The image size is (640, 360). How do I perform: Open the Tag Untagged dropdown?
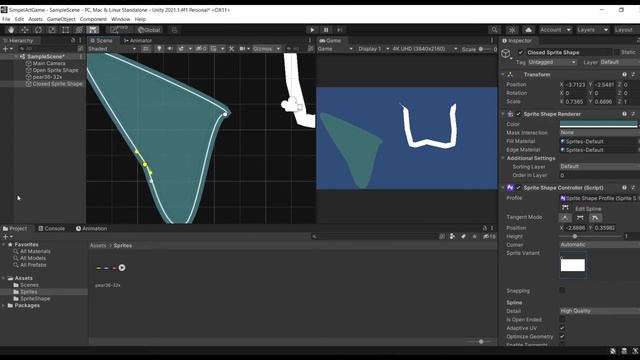coord(552,62)
